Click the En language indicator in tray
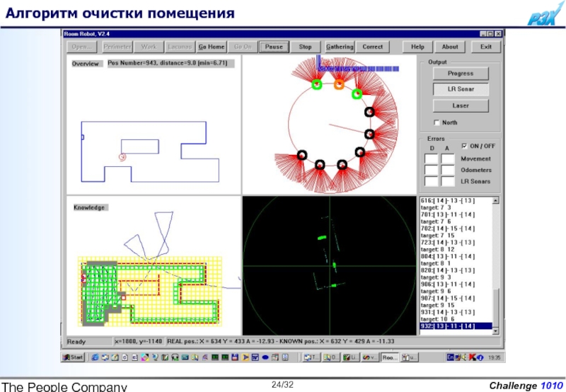 (450, 357)
